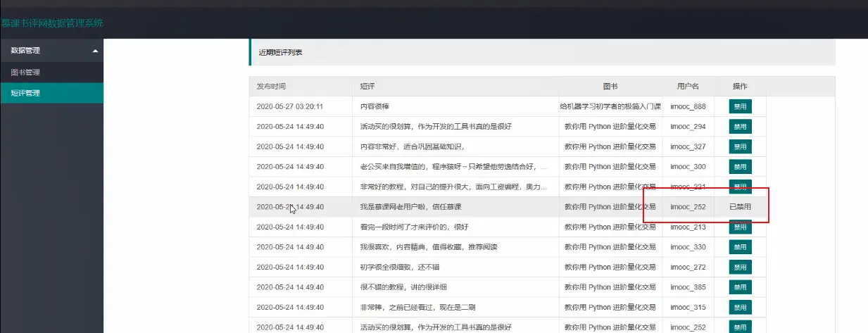Click the 用户名 column header
868x333 pixels.
[688, 87]
